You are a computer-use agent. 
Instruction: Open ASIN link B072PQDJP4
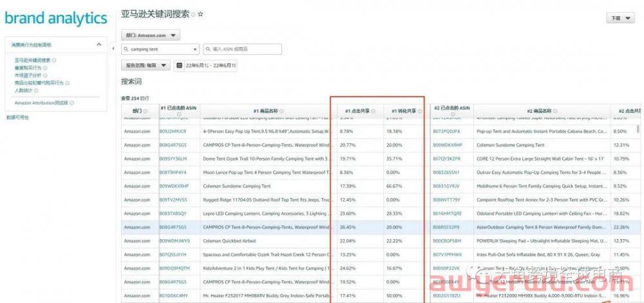click(446, 132)
